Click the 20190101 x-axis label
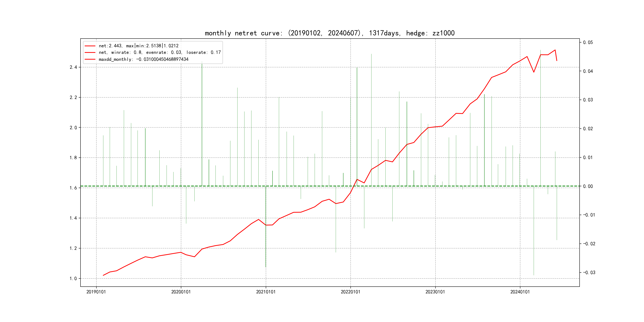This screenshot has height=322, width=644. tap(96, 292)
